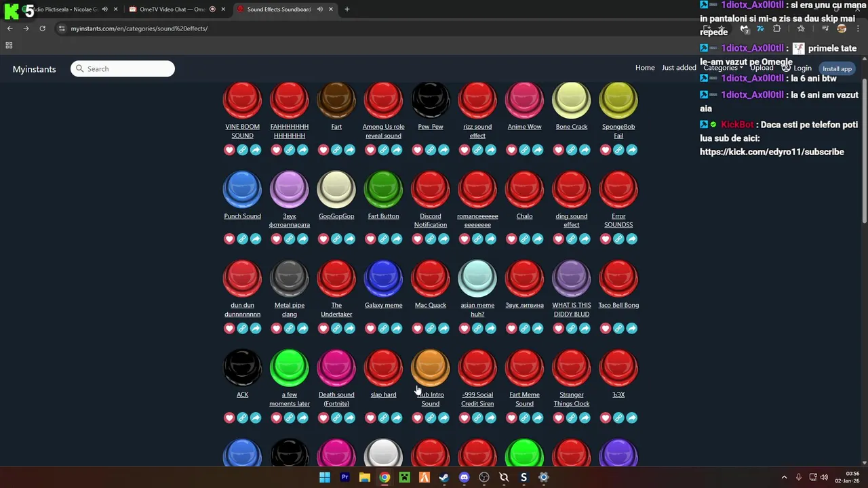
Task: Play the black Pew Pew button
Action: 431,100
